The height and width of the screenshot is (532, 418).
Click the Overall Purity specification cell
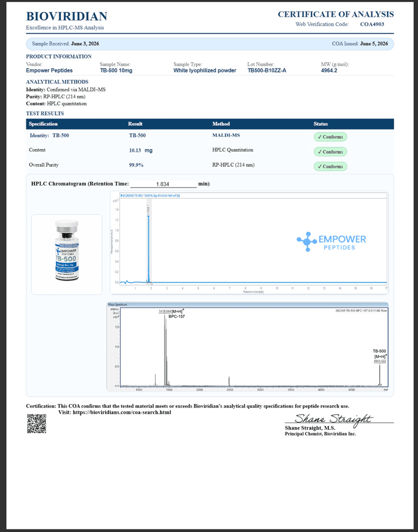tap(44, 165)
